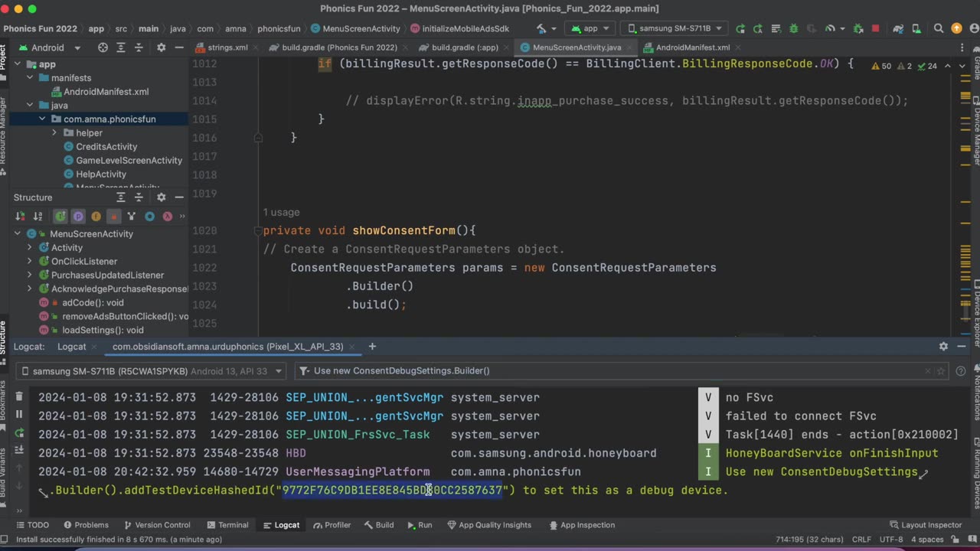
Task: Run the app with the green rerun icon
Action: tap(740, 28)
